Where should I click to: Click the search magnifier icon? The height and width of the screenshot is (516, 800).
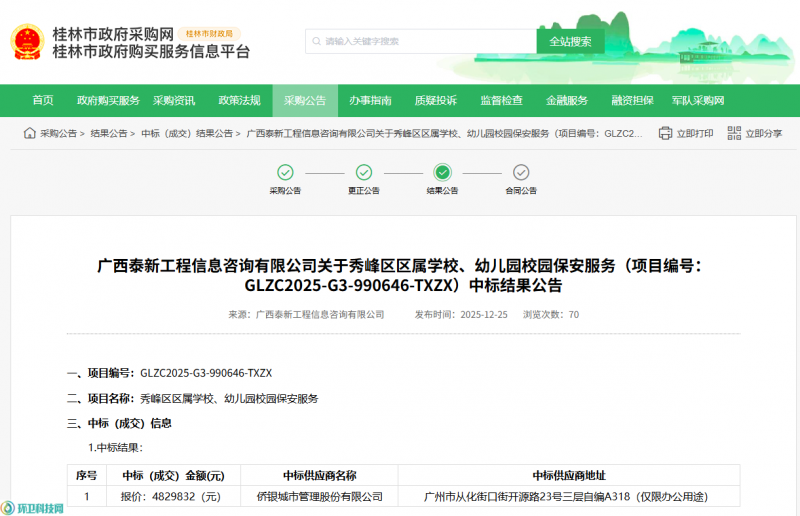[316, 41]
